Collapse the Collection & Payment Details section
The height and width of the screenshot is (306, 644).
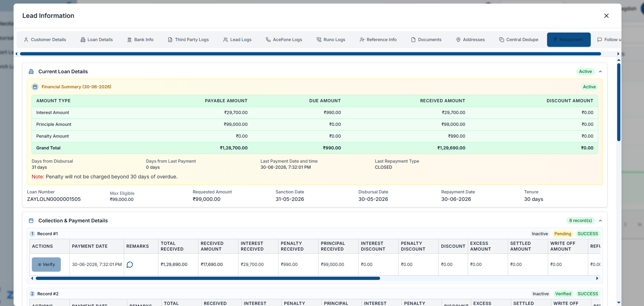[x=600, y=221]
